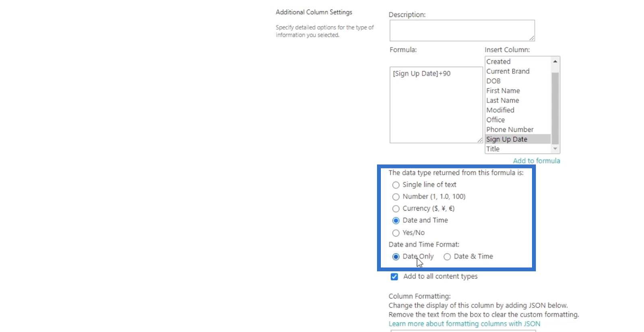Select Date & Time format option

click(447, 257)
